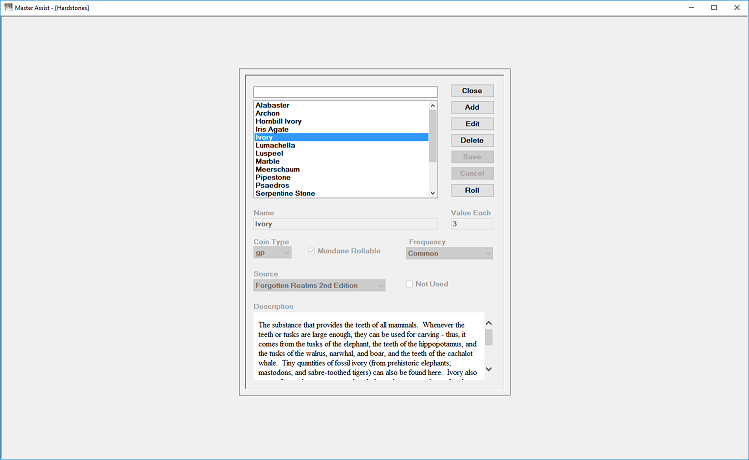The width and height of the screenshot is (749, 460).
Task: Select Luspeel in the list
Action: [x=342, y=153]
